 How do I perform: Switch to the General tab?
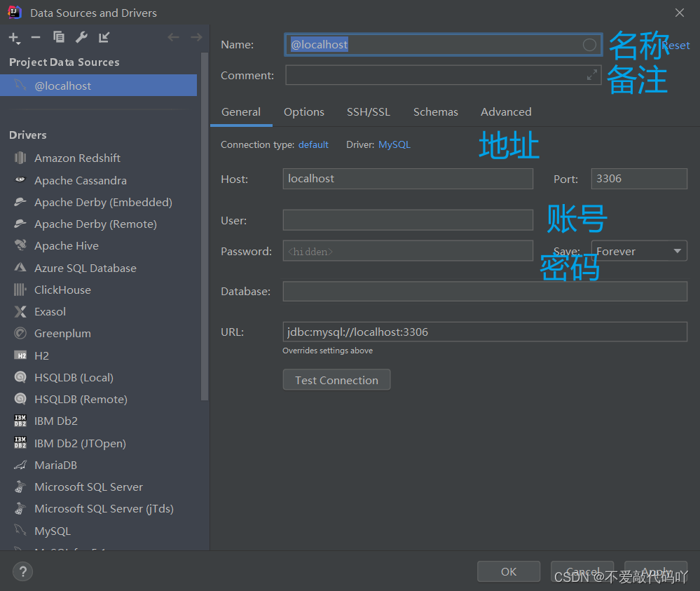[x=241, y=112]
